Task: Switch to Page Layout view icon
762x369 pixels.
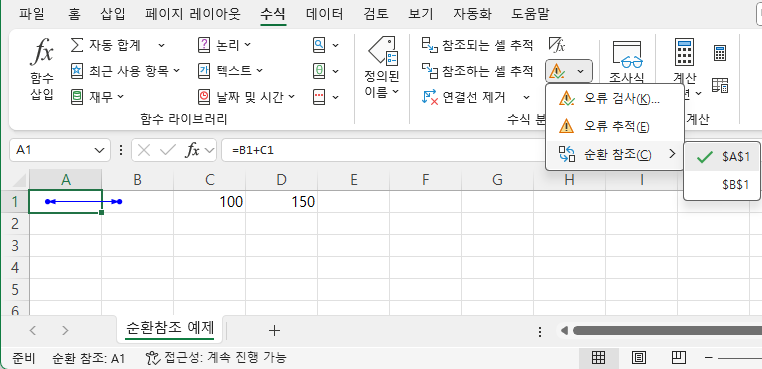Action: [639, 358]
